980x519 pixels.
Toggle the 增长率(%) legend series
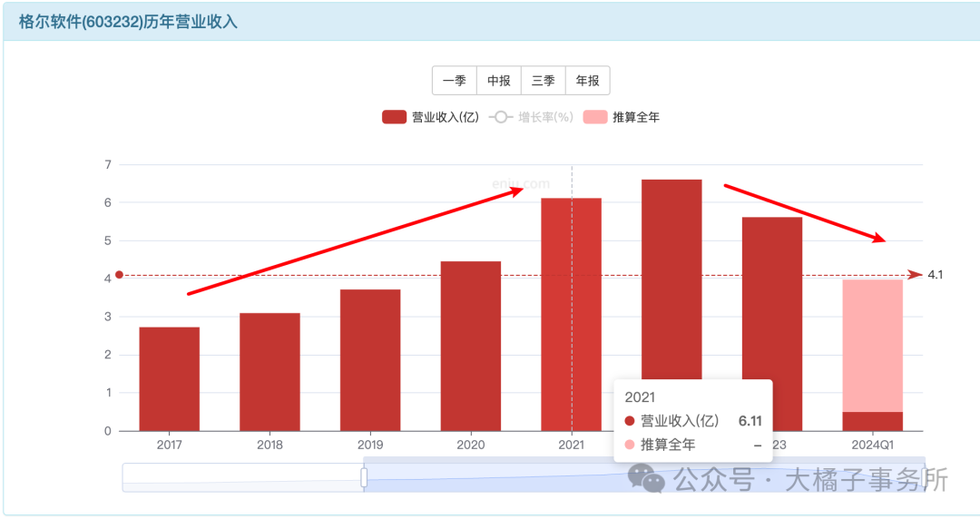click(x=531, y=117)
